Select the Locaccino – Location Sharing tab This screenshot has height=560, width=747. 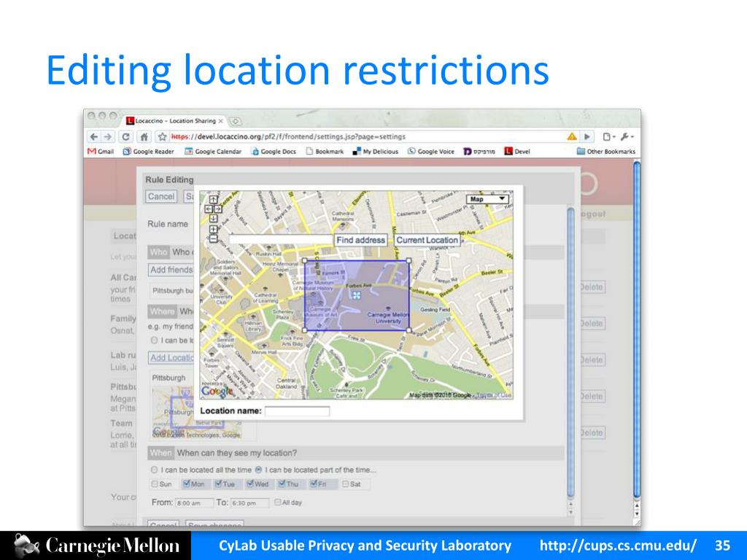click(x=174, y=121)
